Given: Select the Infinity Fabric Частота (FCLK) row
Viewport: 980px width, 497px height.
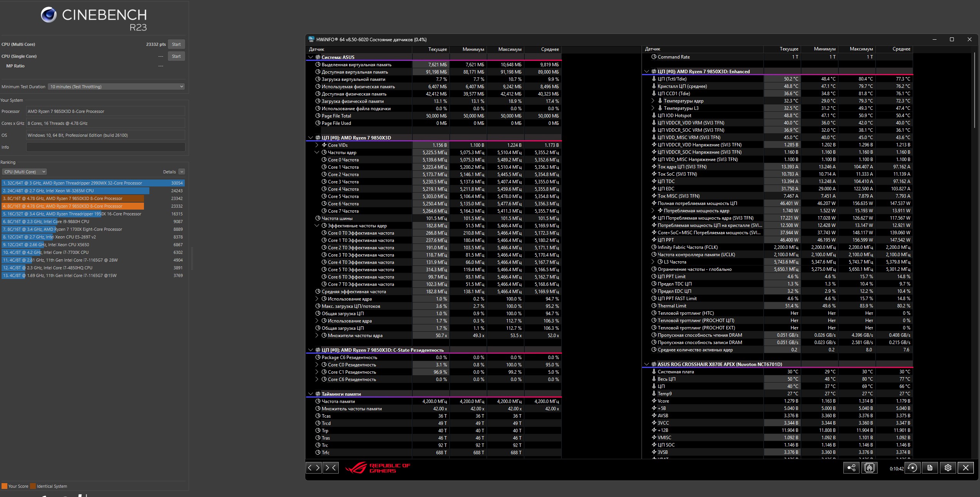Looking at the screenshot, I should (x=778, y=247).
